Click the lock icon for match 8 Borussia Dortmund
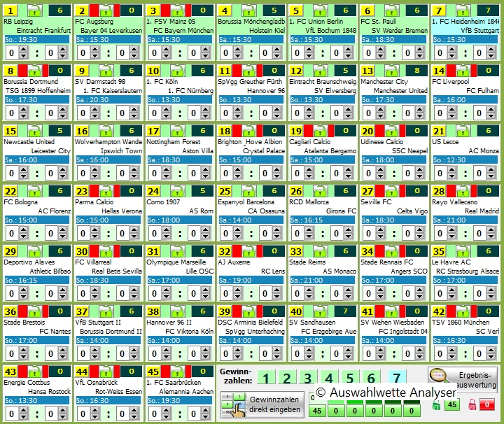504x424 pixels. coord(35,71)
